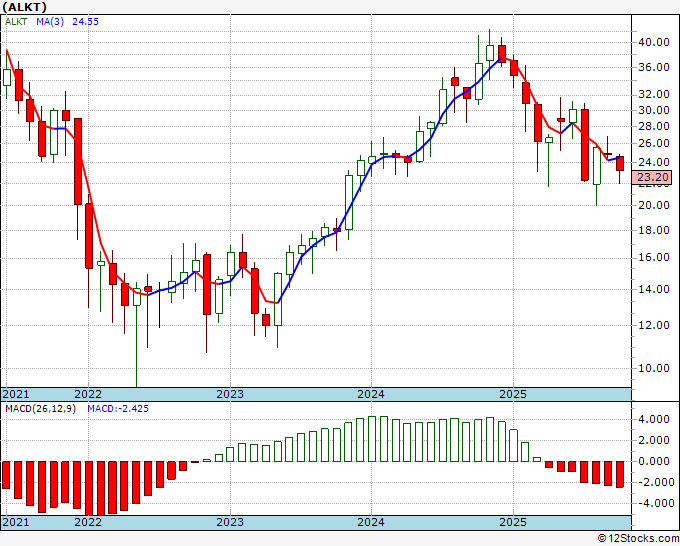Click the 4.000 MACD axis label

[x=654, y=419]
